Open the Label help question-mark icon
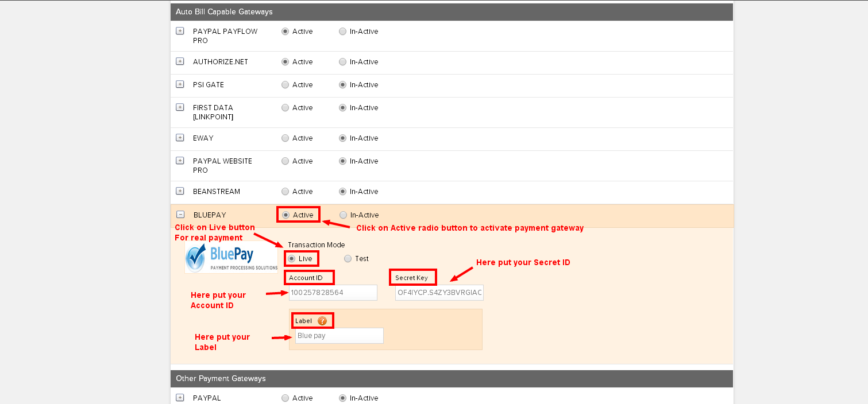Screen dimensions: 868x404 pyautogui.click(x=322, y=321)
